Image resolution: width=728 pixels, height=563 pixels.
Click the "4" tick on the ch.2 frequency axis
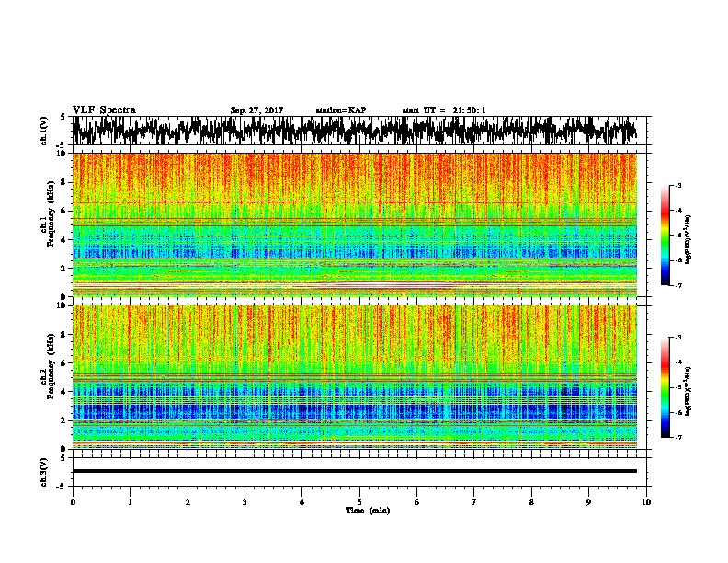[x=64, y=392]
